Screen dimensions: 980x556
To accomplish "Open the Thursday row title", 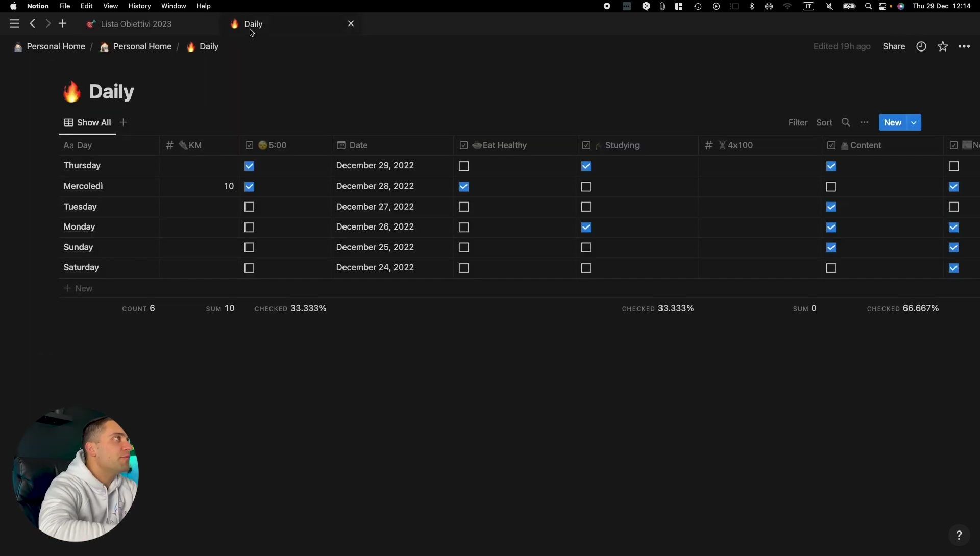I will pyautogui.click(x=82, y=166).
